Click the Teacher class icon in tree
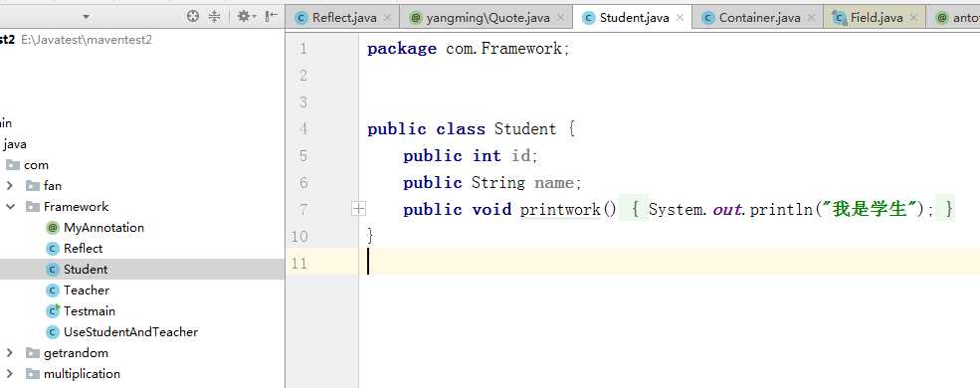Screen dimensions: 980x388 [53, 290]
